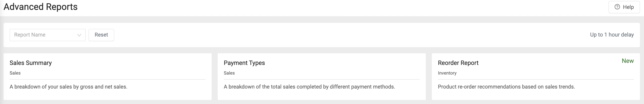Screen dimensions: 644x104
Task: Select the re-order recommendations description
Action: [506, 87]
